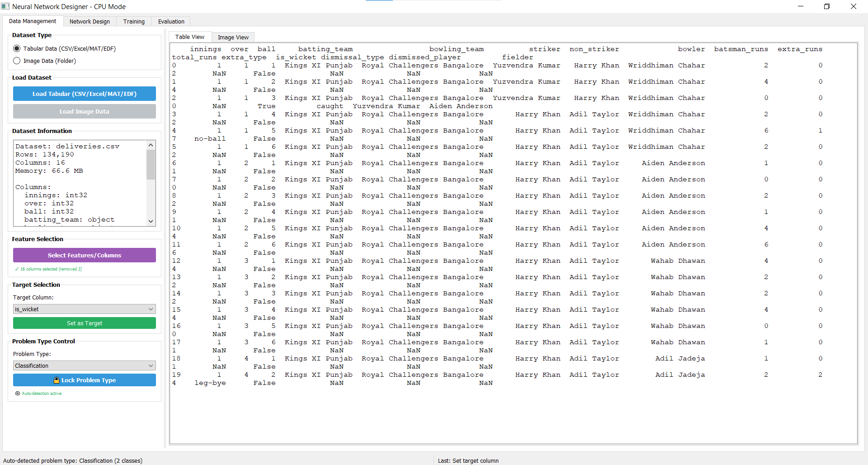The height and width of the screenshot is (465, 868).
Task: Open the Evaluation tab
Action: 171,21
